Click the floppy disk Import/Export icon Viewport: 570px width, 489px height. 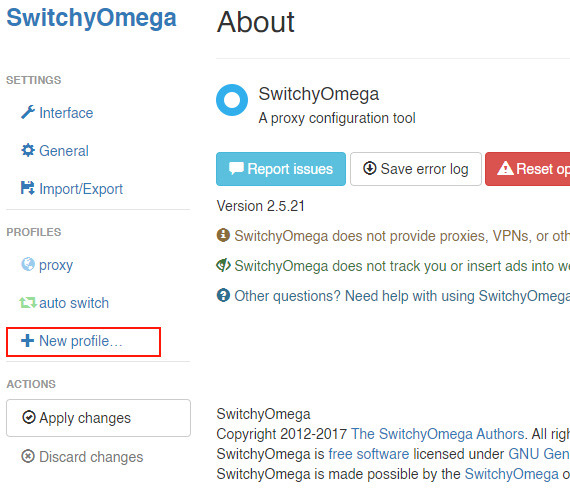(x=28, y=188)
